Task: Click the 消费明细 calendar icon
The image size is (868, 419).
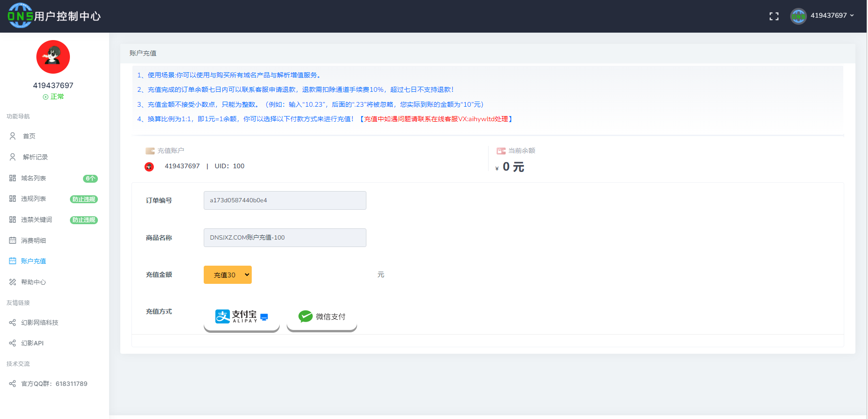Action: [13, 240]
